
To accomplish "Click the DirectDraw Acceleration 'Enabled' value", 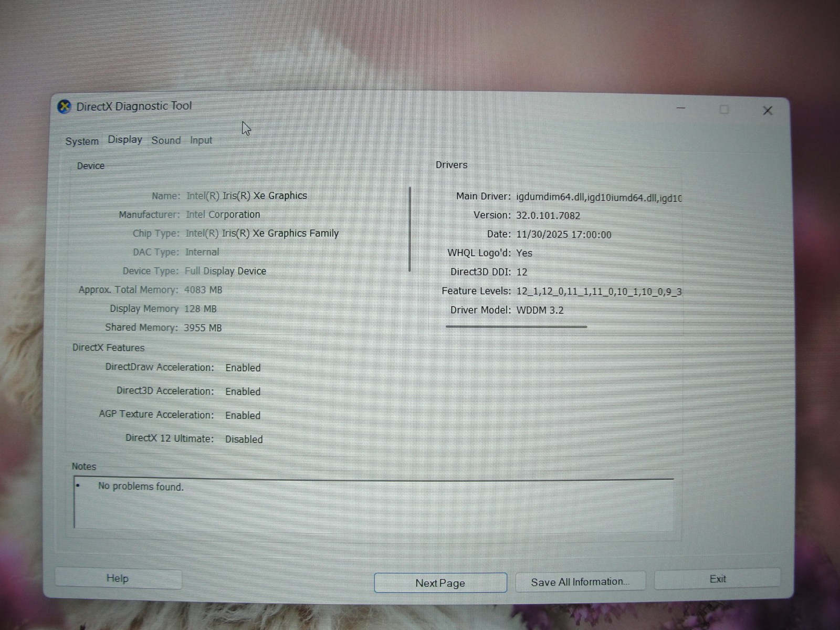I will [x=243, y=367].
